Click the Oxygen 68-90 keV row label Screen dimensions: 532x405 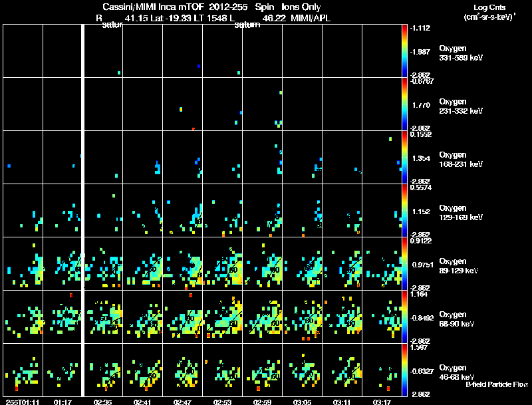(456, 319)
